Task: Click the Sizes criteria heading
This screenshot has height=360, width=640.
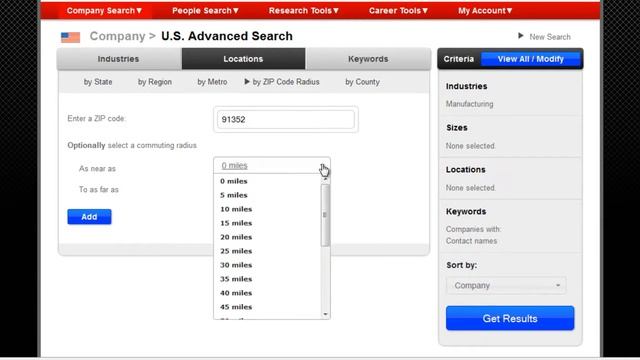Action: tap(457, 128)
